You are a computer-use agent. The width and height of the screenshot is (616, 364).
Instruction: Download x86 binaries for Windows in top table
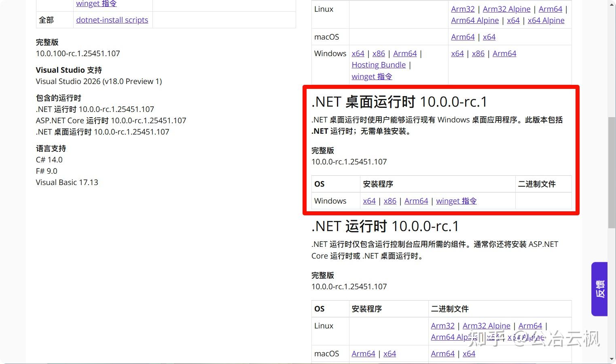478,53
